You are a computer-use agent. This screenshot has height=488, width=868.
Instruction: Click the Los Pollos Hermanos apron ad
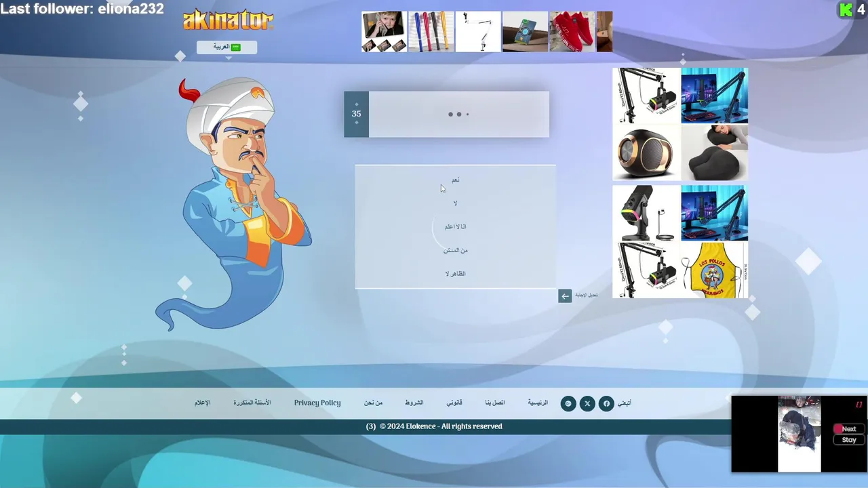pos(714,270)
